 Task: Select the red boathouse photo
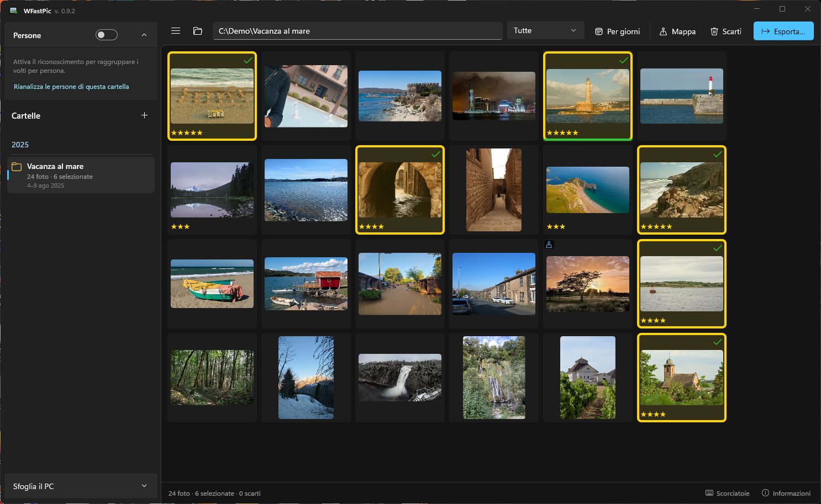click(306, 284)
